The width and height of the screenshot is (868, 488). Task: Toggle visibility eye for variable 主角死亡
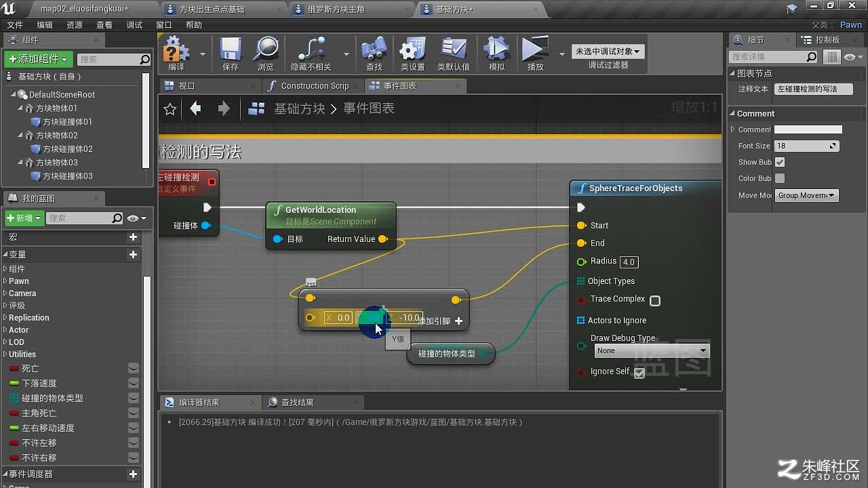(x=134, y=413)
